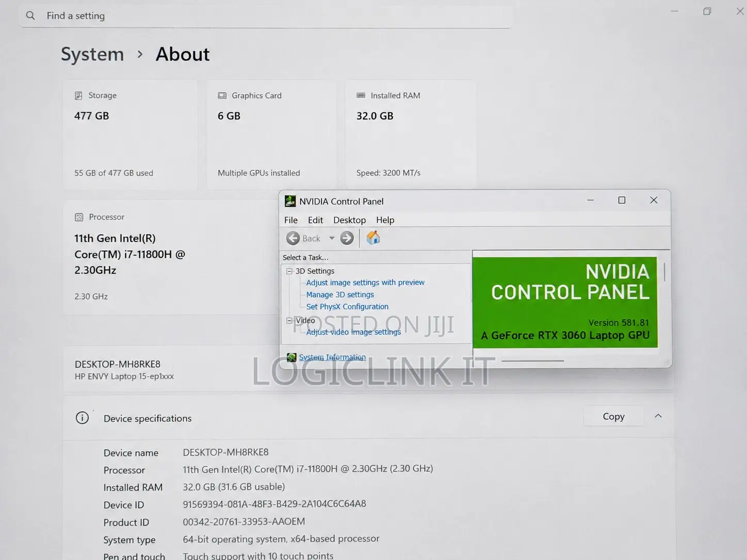The height and width of the screenshot is (560, 747).
Task: Open the Help menu
Action: (385, 220)
